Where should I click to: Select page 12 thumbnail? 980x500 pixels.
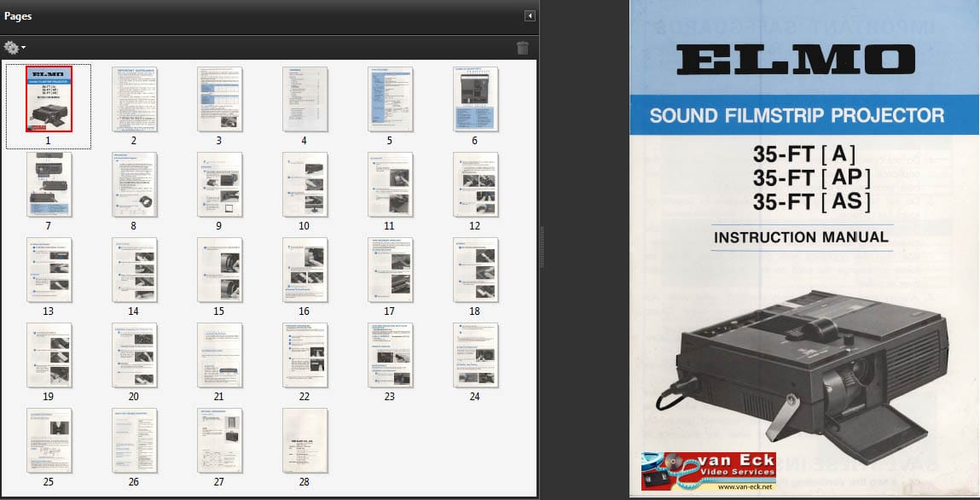[475, 184]
